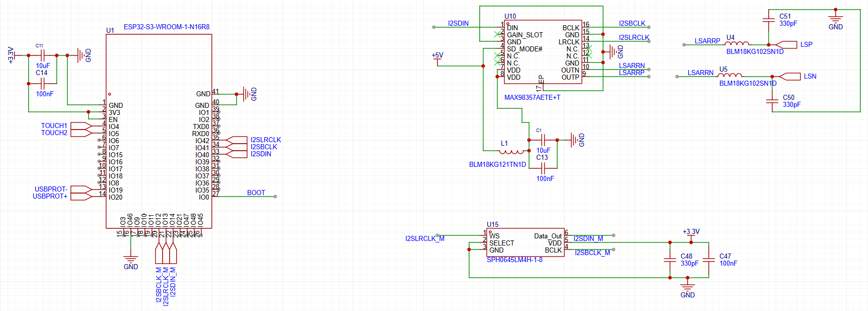The height and width of the screenshot is (311, 868).
Task: Click the I2SLRCLK net label on U10 pin 14
Action: click(634, 37)
